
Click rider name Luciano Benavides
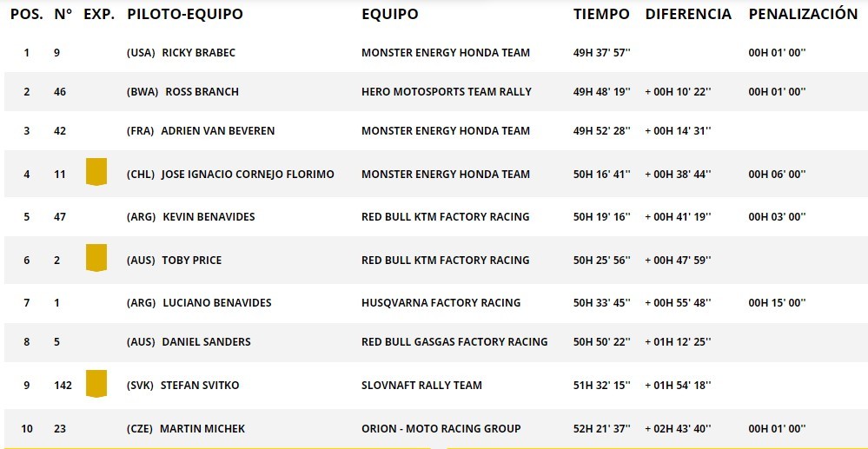pos(216,303)
